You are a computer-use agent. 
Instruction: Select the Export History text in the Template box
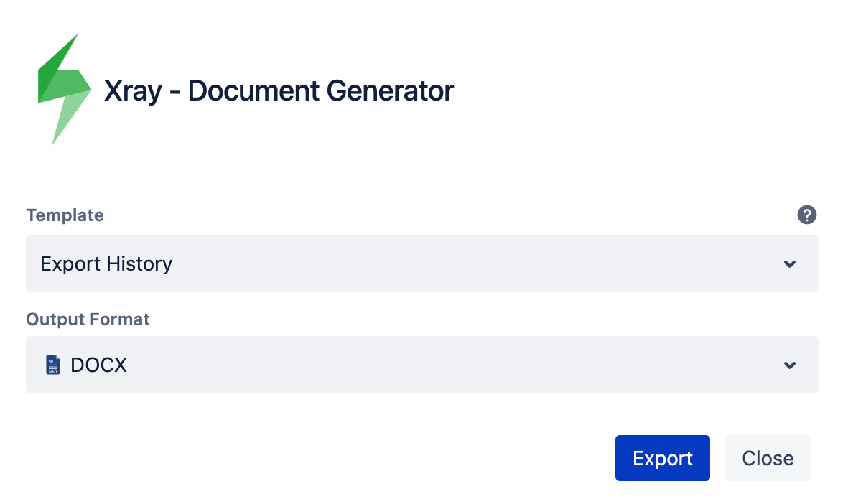106,263
